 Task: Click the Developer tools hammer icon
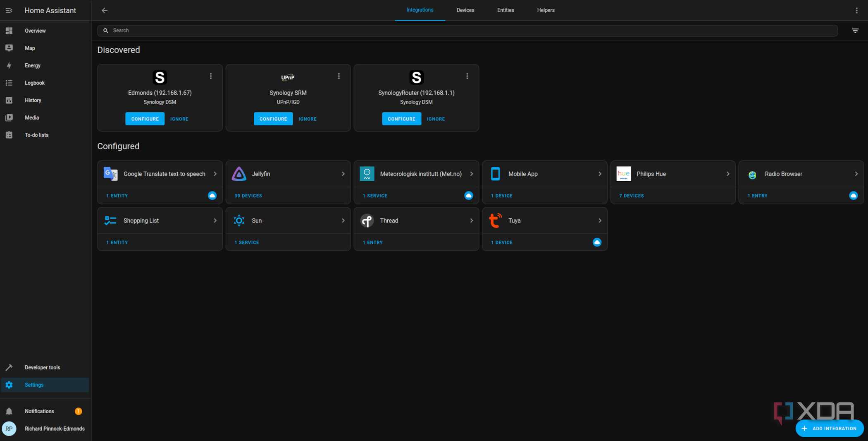click(x=9, y=367)
